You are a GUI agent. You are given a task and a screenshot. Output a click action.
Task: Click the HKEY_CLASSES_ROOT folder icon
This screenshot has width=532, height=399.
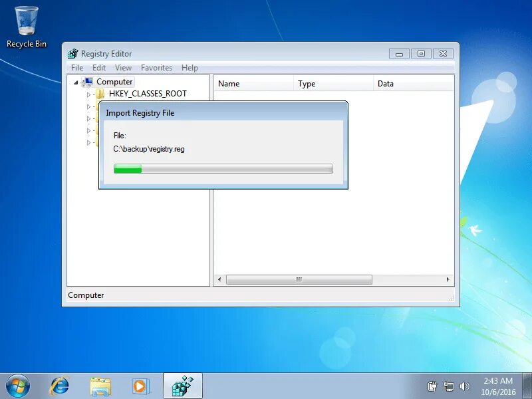pyautogui.click(x=100, y=94)
